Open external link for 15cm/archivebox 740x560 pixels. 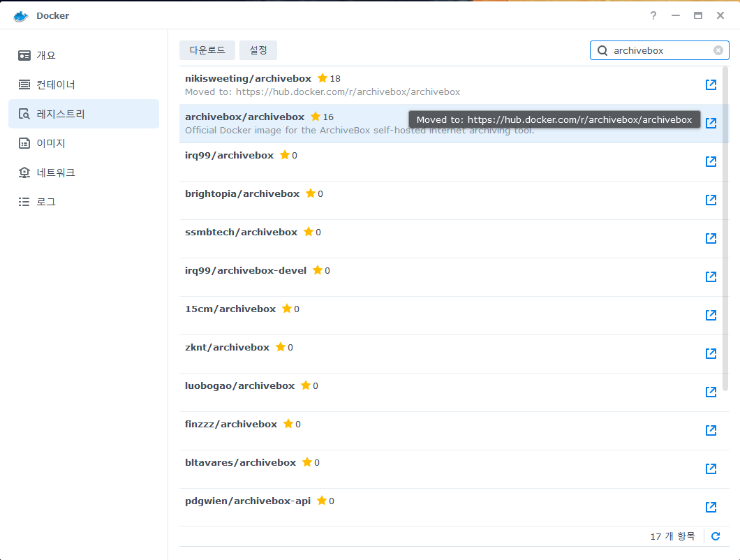711,315
